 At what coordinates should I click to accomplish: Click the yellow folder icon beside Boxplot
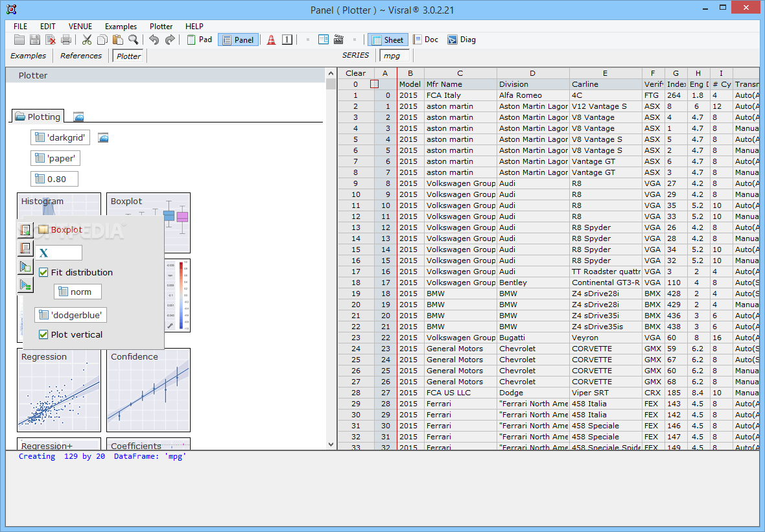[x=43, y=229]
